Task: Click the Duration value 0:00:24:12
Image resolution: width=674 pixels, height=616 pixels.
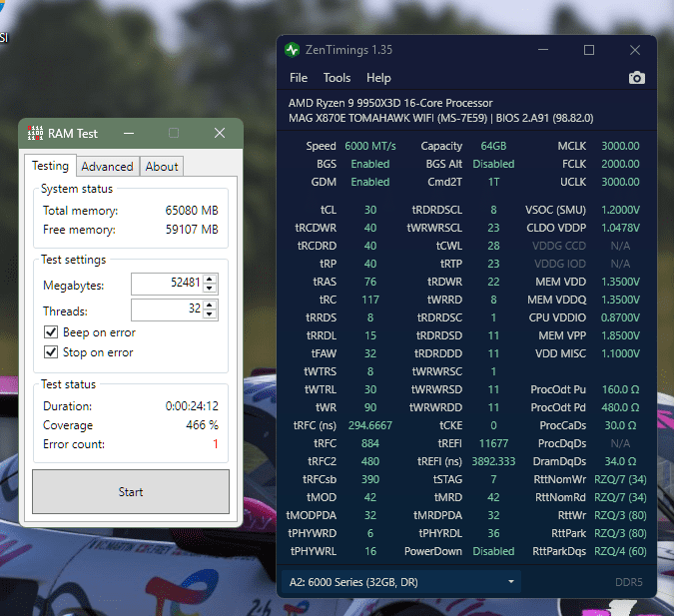Action: click(x=192, y=405)
